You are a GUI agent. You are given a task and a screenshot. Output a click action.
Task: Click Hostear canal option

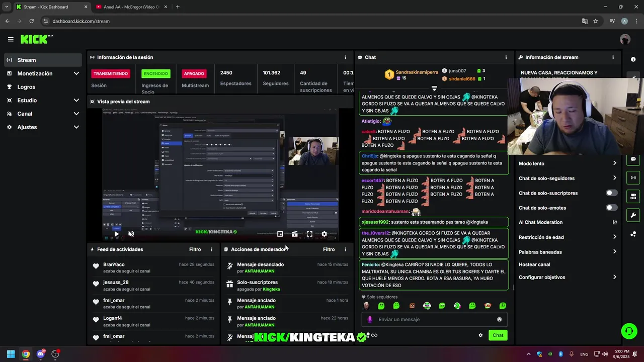534,264
